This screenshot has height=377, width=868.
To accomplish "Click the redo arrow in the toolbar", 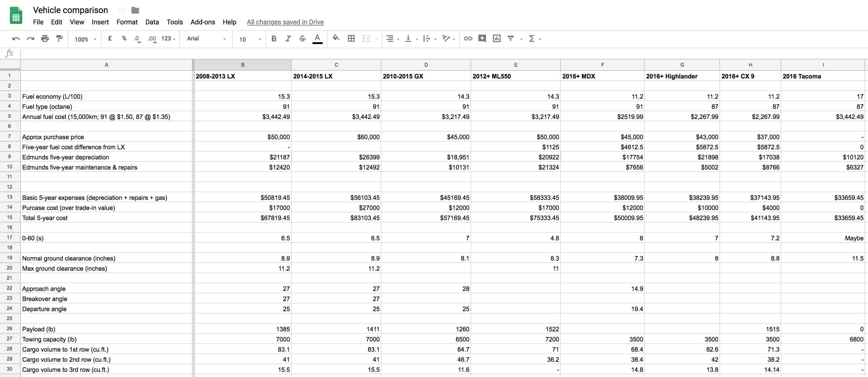I will [30, 39].
